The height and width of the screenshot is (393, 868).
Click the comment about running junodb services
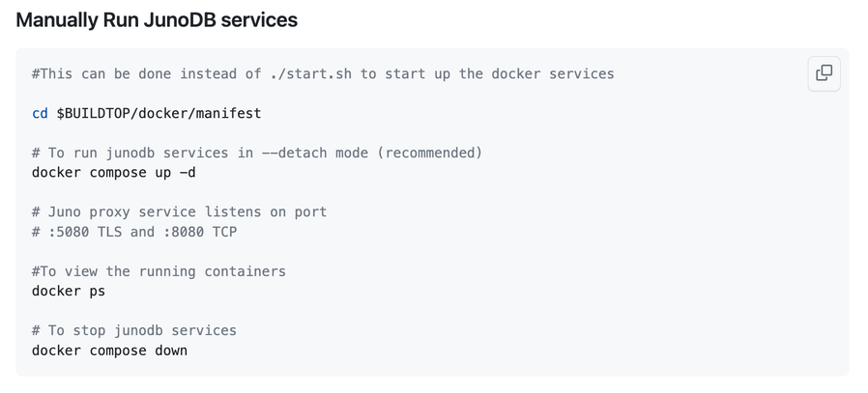coord(257,153)
